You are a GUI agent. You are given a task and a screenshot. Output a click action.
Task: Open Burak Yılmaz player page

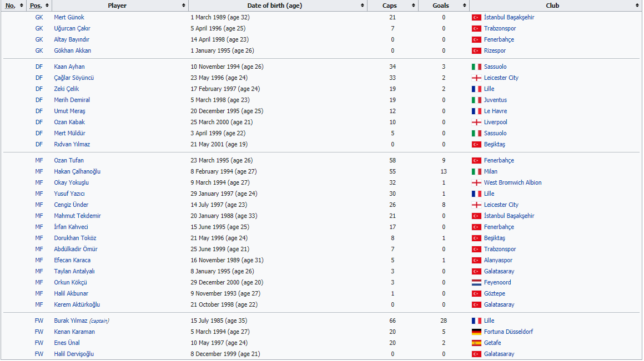[x=70, y=321]
